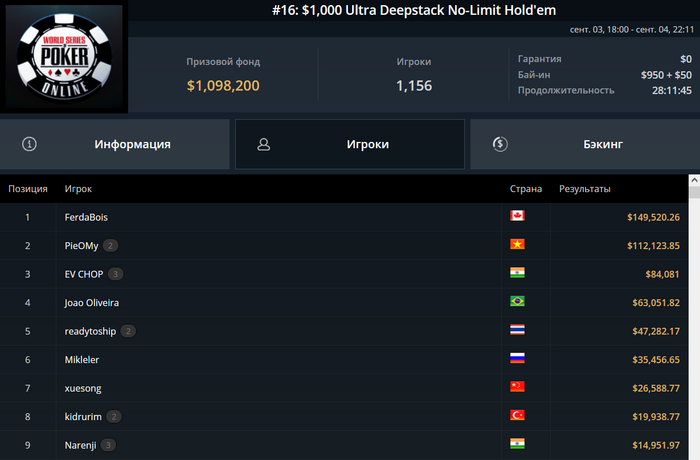Click the Brazil flag for Joao Oliveira
This screenshot has width=700, height=460.
pos(517,301)
